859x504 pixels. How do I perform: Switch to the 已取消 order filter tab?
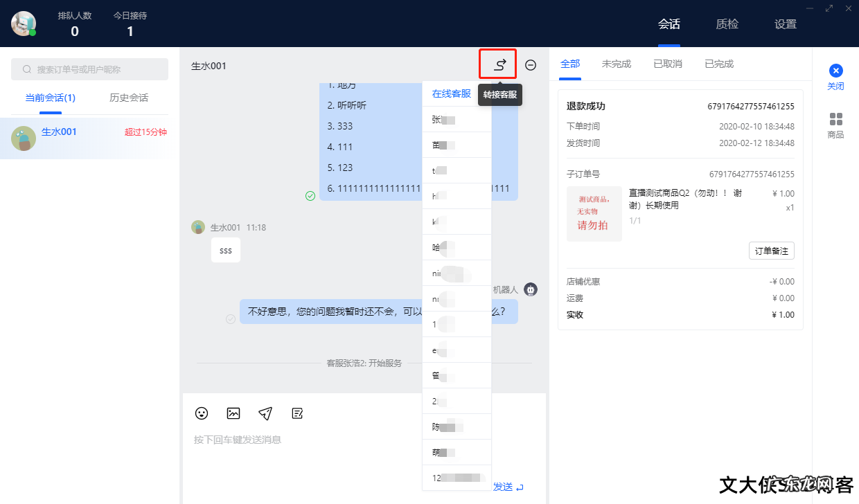[x=667, y=63]
